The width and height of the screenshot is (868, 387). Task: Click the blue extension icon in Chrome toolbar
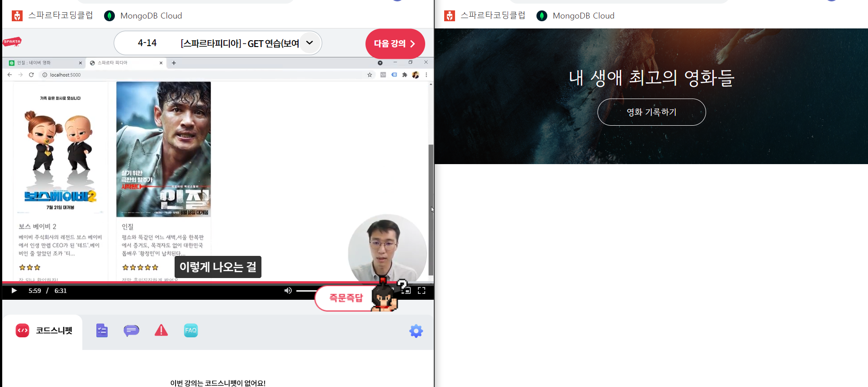click(x=394, y=75)
